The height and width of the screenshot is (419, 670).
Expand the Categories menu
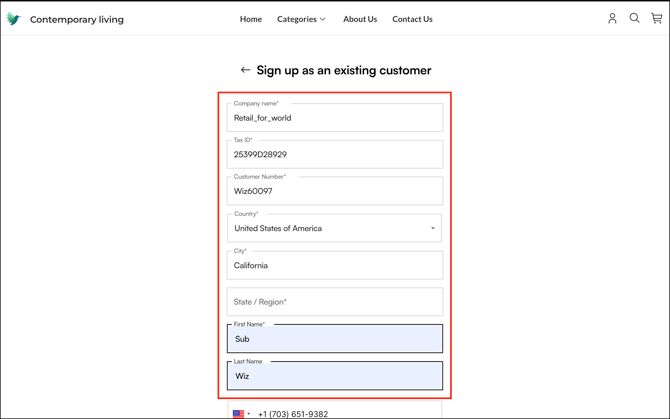click(301, 19)
